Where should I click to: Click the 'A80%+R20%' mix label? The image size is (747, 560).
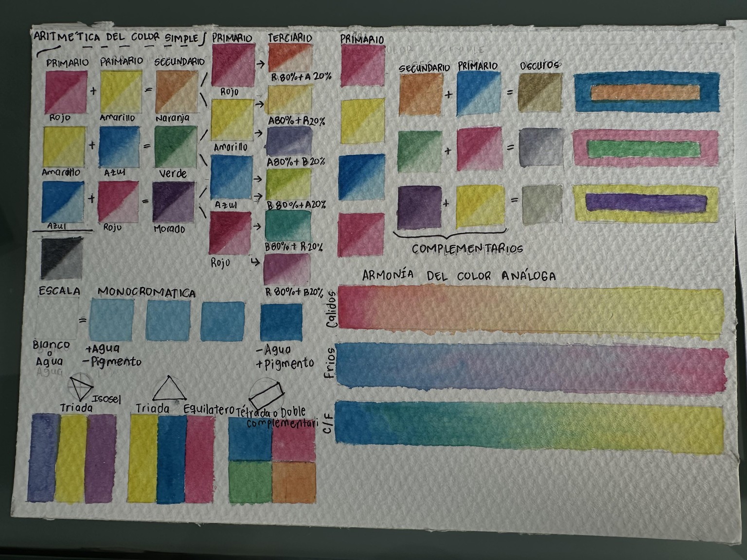297,121
